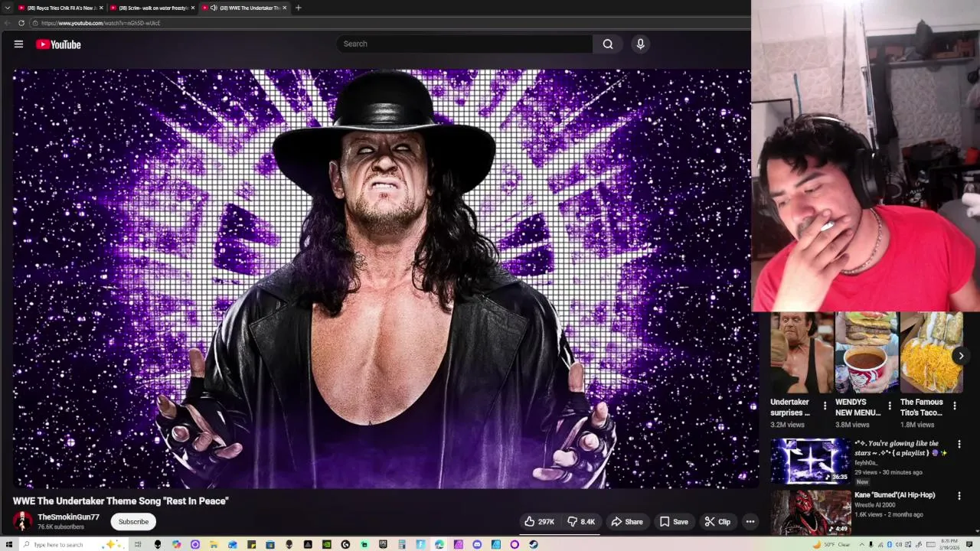This screenshot has height=551, width=980.
Task: Open a new browser tab
Action: (298, 8)
